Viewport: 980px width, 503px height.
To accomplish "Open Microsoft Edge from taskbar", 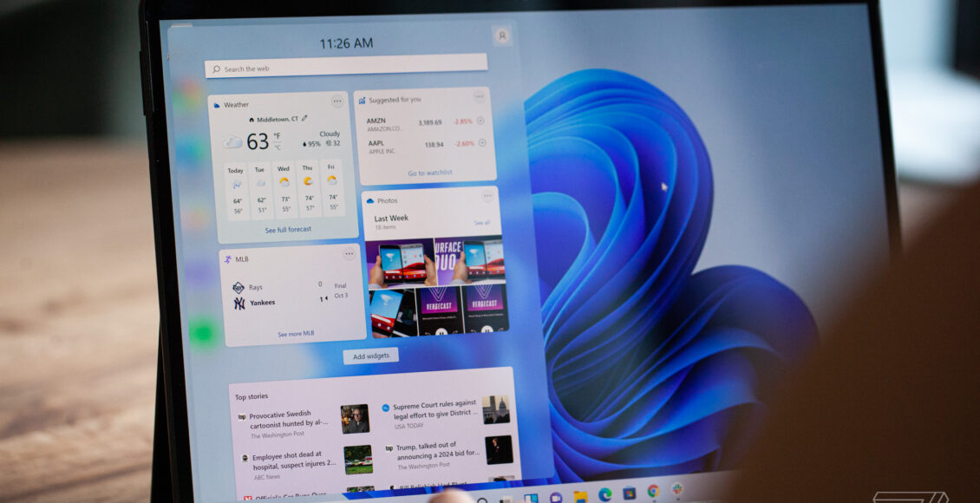I will [x=605, y=494].
